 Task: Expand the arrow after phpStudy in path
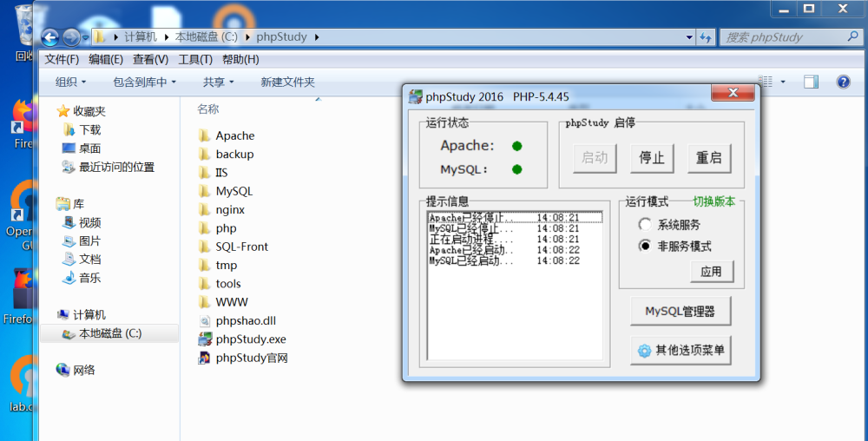[x=317, y=37]
